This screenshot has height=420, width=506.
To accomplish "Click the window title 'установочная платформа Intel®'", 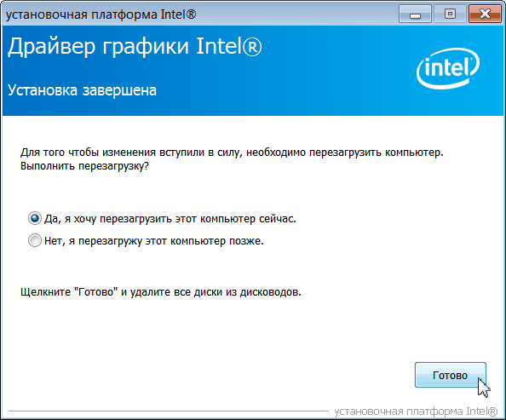I will [101, 14].
